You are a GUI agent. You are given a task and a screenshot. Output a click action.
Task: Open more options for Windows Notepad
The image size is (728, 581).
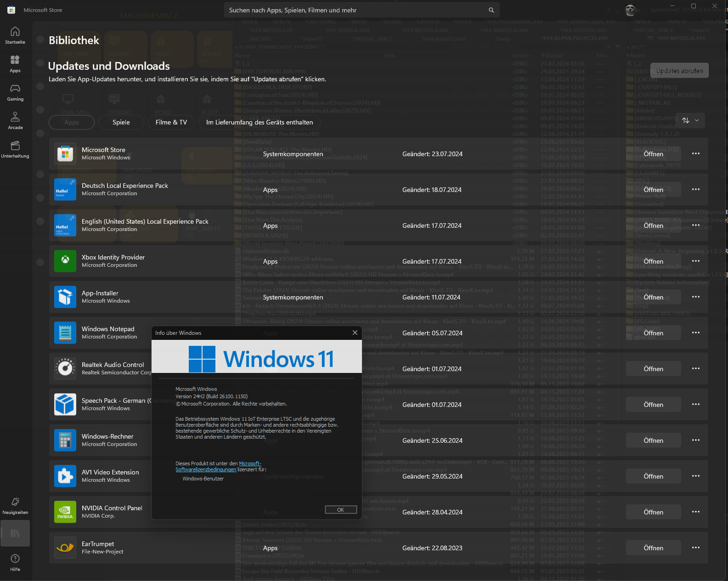point(696,333)
